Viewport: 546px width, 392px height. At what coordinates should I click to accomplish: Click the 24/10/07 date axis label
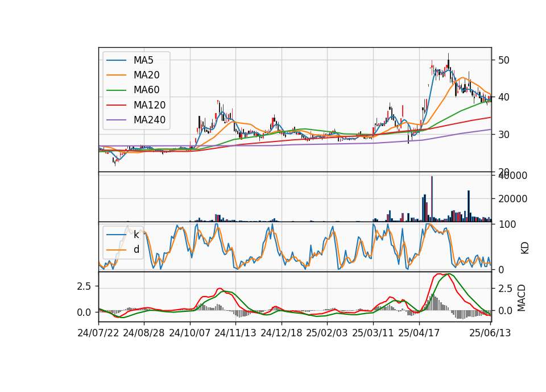click(190, 333)
